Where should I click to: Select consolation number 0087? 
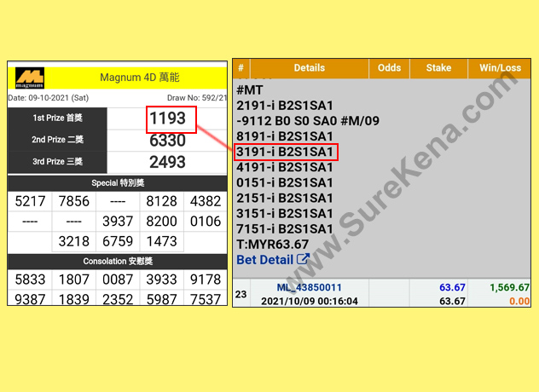click(x=118, y=280)
